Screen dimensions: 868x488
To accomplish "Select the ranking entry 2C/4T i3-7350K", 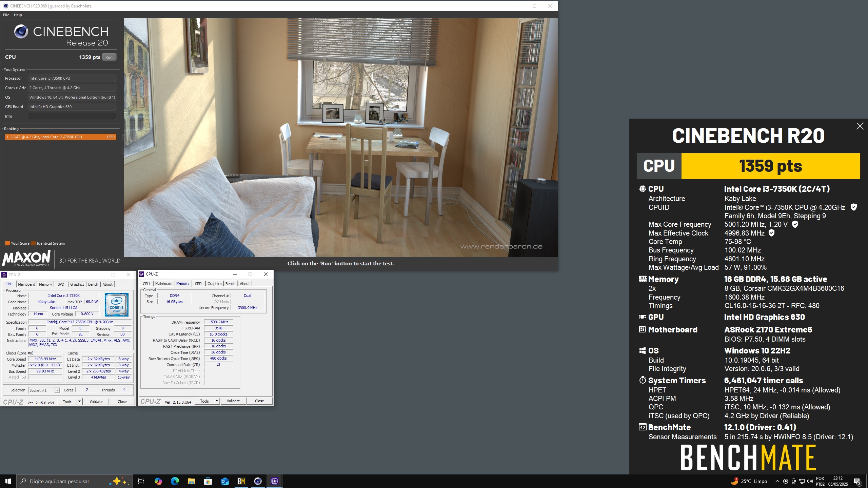I will click(x=60, y=137).
